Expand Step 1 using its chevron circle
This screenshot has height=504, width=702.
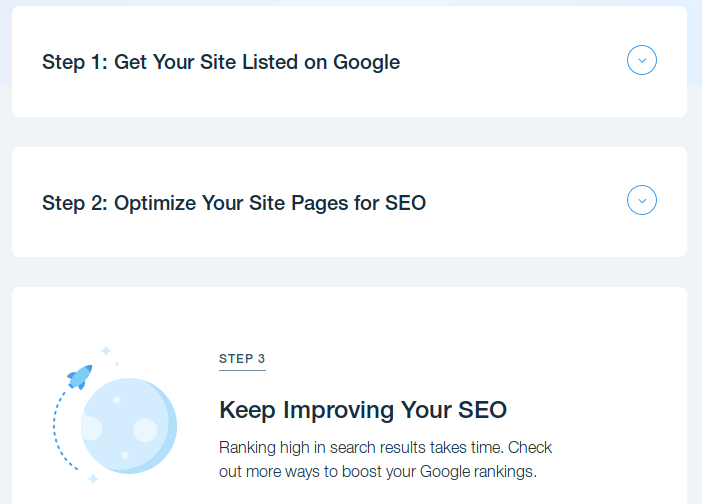pos(642,60)
